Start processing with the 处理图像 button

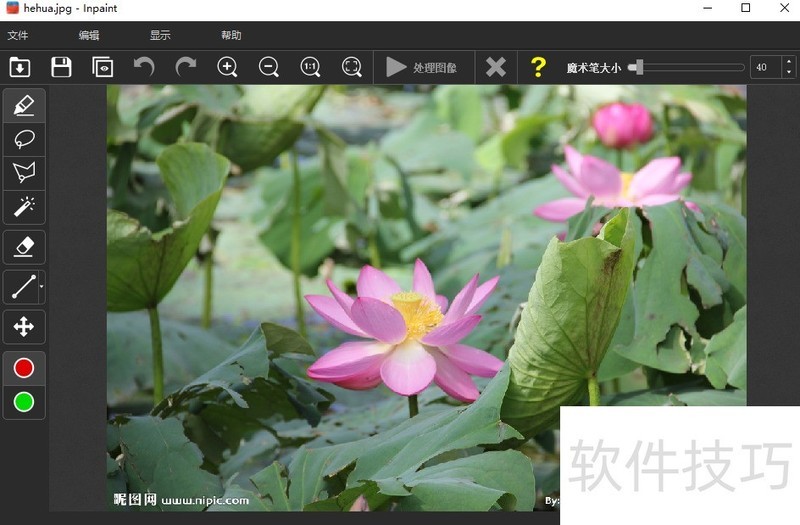click(x=422, y=67)
